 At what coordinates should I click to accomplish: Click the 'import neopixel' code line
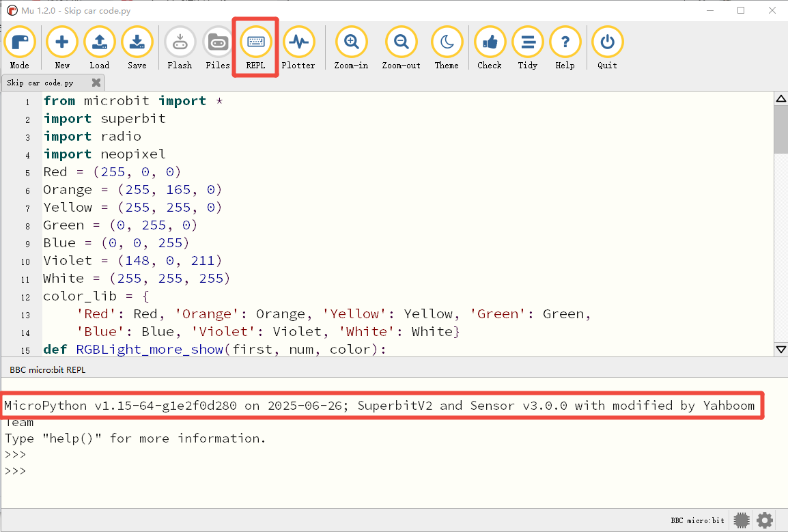pyautogui.click(x=104, y=154)
